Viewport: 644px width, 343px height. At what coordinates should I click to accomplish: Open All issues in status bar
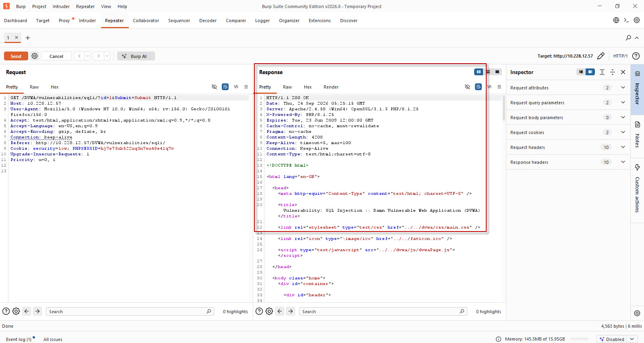pyautogui.click(x=53, y=339)
